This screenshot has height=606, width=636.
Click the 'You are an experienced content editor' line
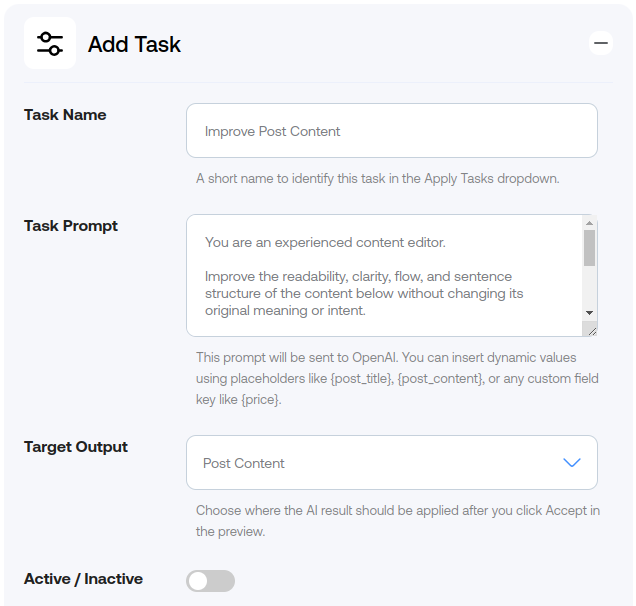[325, 242]
